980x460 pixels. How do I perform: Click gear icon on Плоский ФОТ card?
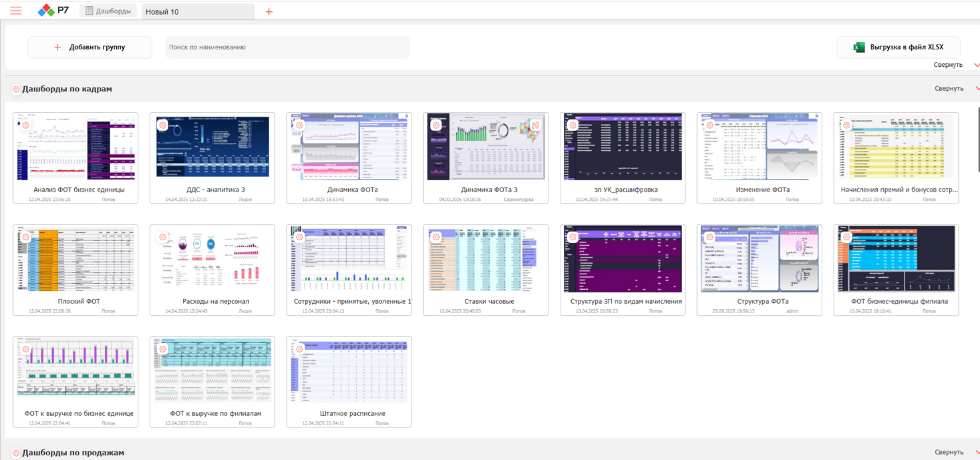tap(26, 237)
